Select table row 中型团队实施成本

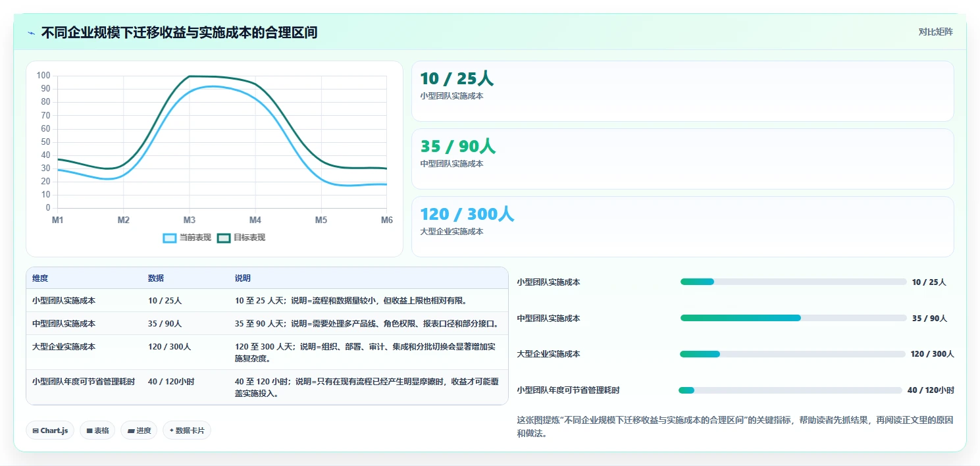[x=267, y=323]
